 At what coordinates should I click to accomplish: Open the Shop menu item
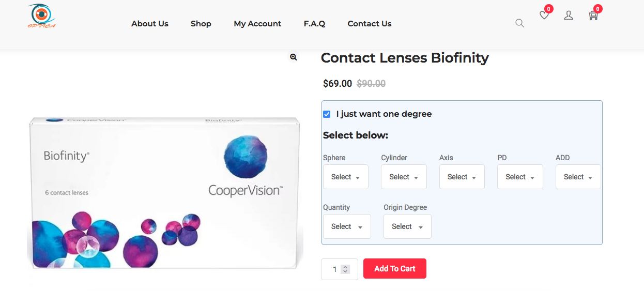tap(201, 24)
